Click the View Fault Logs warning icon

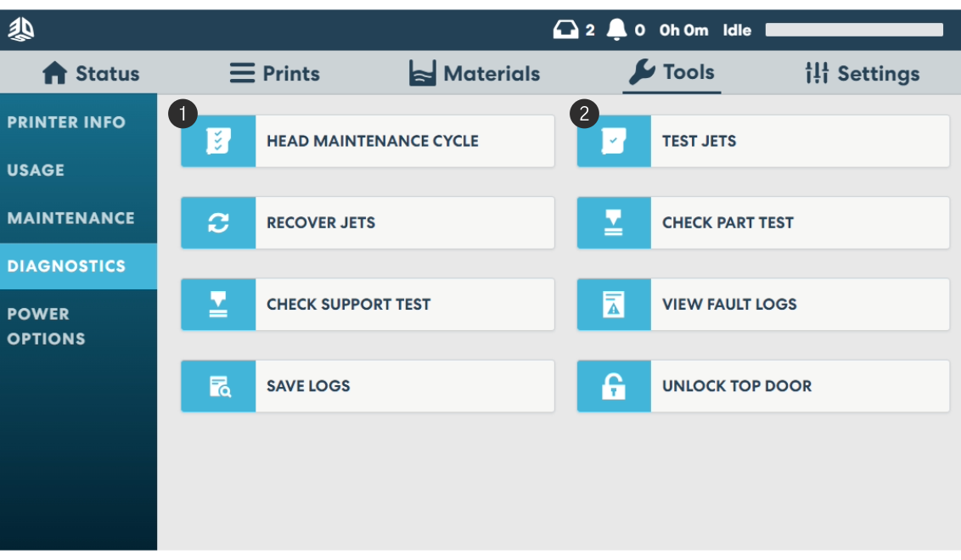click(614, 305)
